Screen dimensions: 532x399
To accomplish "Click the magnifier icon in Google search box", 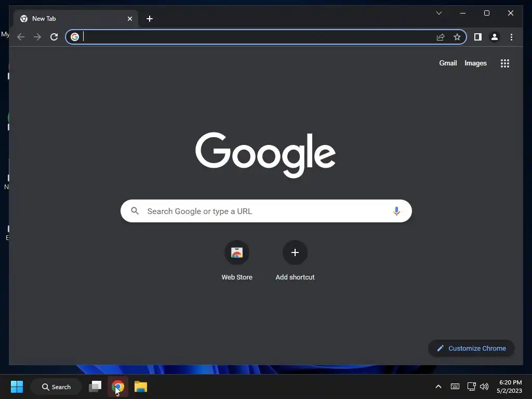I will click(135, 211).
